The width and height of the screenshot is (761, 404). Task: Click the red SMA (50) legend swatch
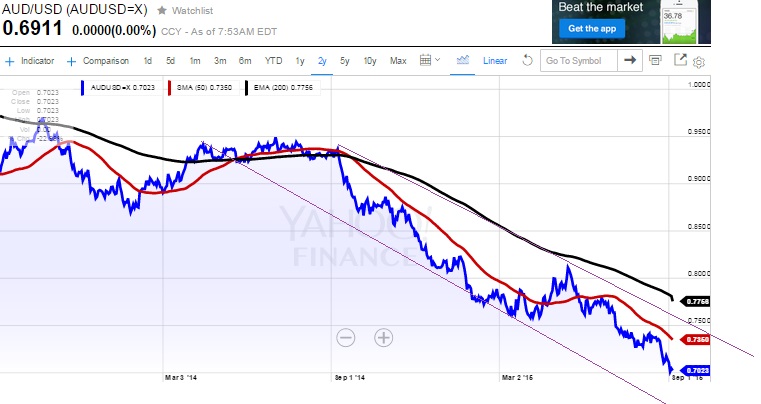point(171,88)
